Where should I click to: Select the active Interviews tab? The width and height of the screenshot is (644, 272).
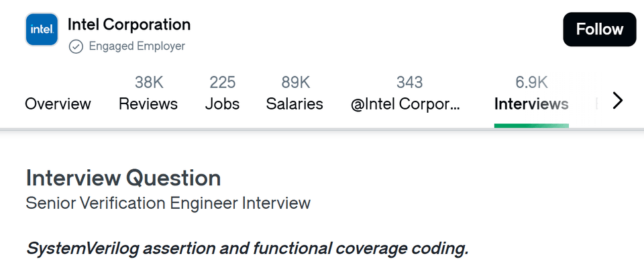(531, 104)
